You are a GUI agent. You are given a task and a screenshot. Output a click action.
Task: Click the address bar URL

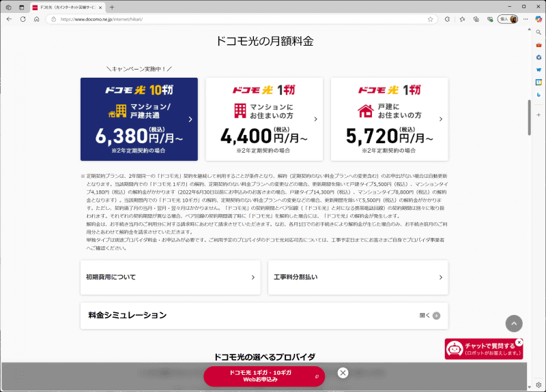[x=102, y=19]
